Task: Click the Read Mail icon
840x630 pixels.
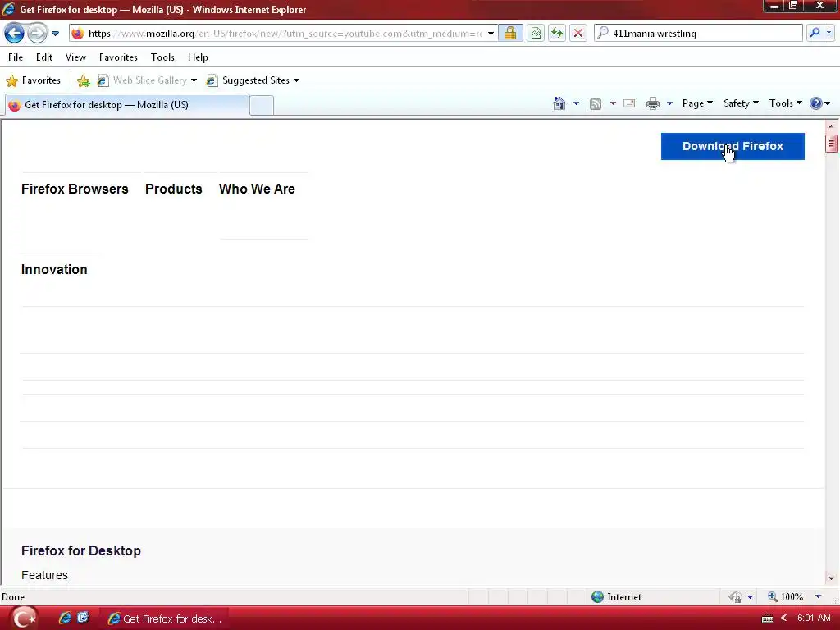Action: pyautogui.click(x=629, y=103)
